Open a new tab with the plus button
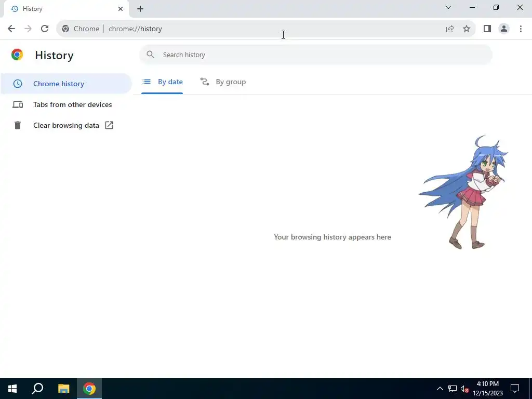 (140, 9)
